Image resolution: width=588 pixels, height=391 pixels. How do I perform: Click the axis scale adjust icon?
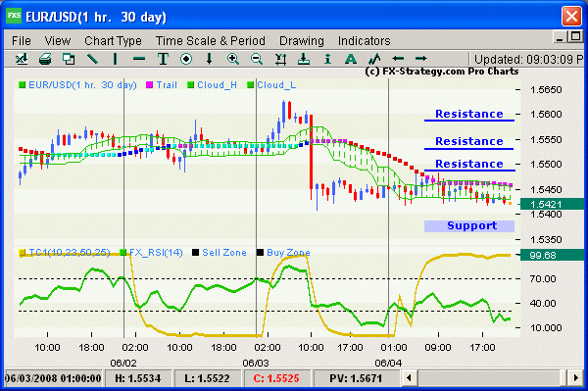(280, 59)
